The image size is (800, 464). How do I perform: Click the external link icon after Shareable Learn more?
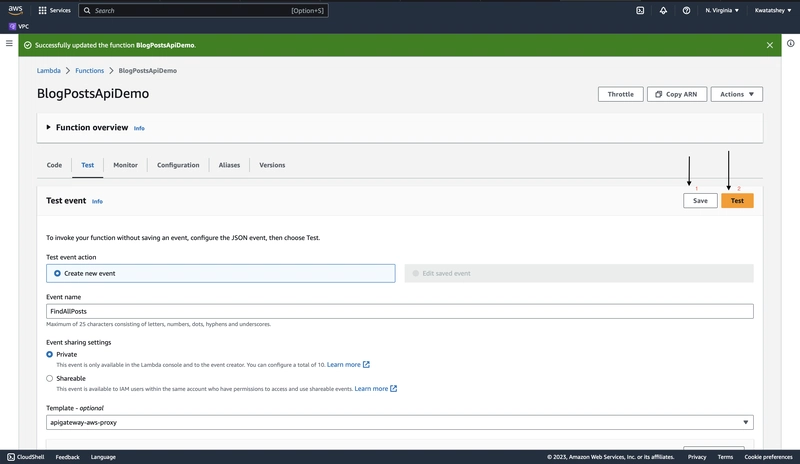point(393,388)
